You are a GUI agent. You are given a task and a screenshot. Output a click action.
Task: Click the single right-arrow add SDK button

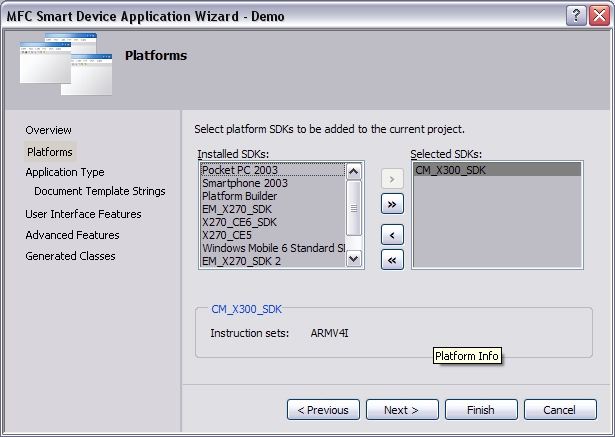tap(392, 179)
